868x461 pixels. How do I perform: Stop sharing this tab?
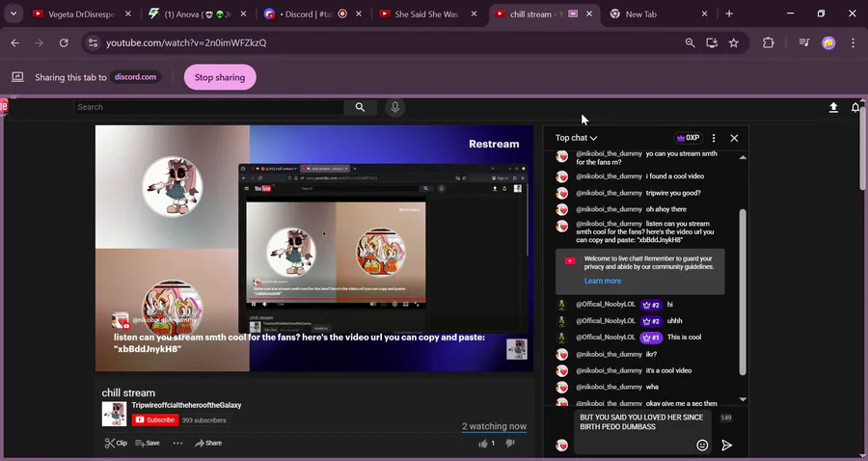pos(220,77)
